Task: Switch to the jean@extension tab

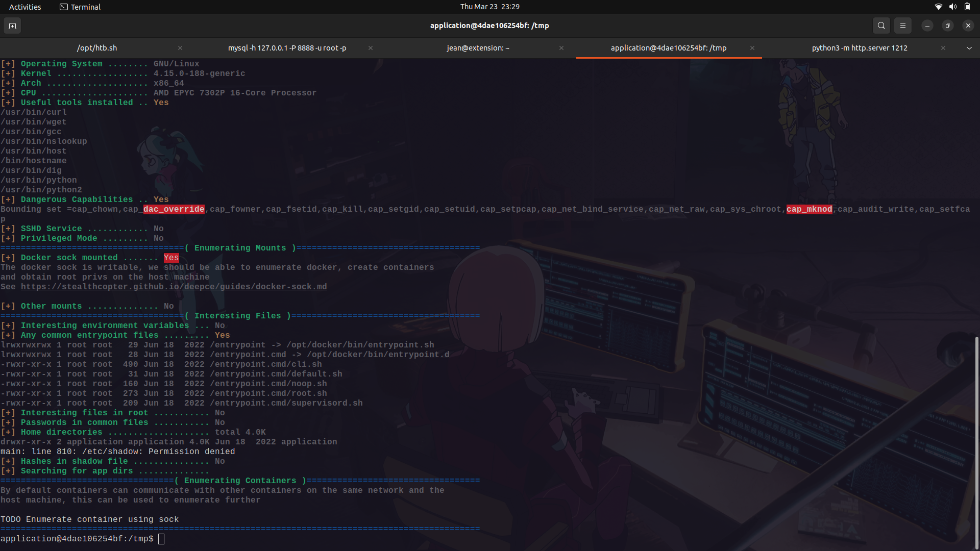Action: click(478, 48)
